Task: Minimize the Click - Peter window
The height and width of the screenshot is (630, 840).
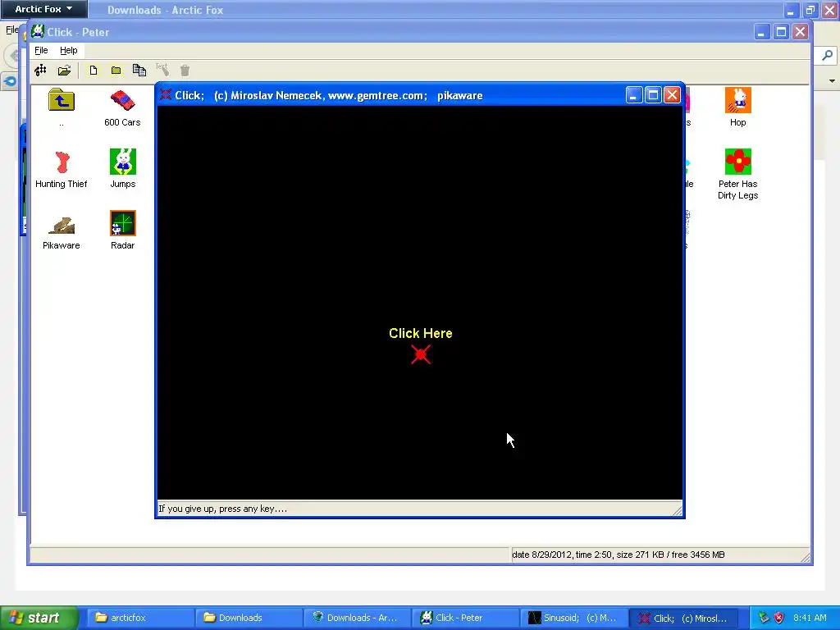Action: click(761, 32)
